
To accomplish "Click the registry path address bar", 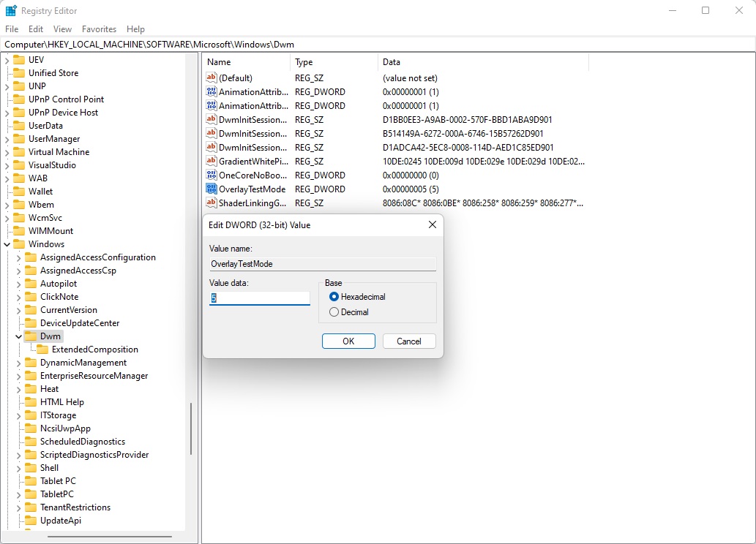I will (x=378, y=45).
